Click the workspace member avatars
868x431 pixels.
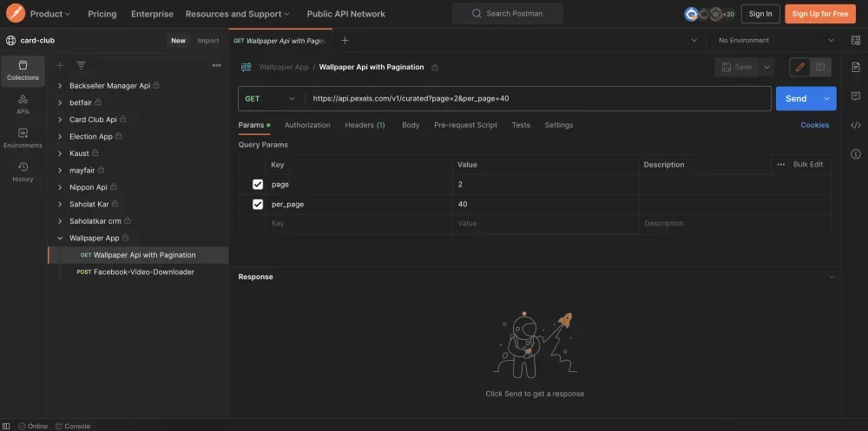click(708, 14)
